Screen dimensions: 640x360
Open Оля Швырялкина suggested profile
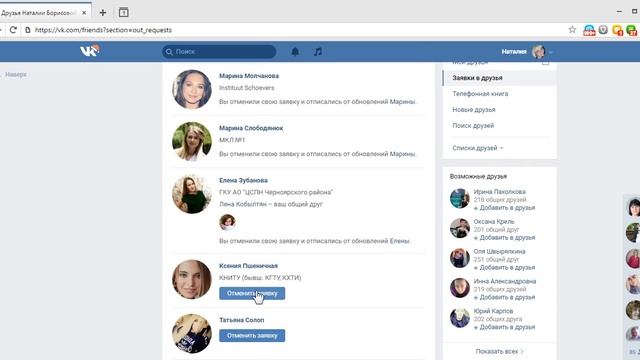[500, 251]
